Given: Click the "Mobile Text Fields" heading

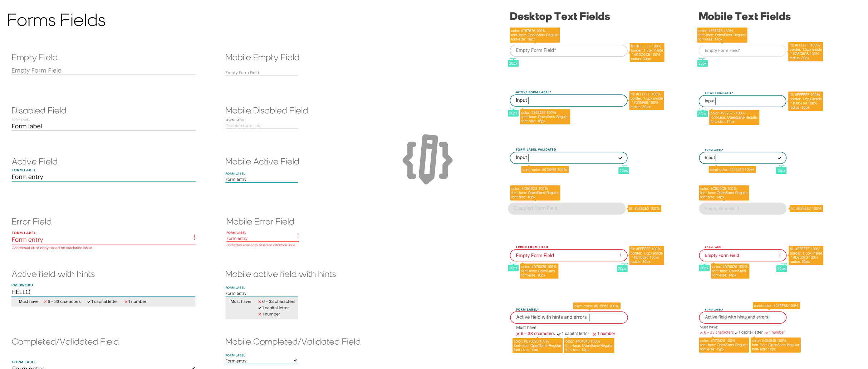Looking at the screenshot, I should tap(744, 16).
